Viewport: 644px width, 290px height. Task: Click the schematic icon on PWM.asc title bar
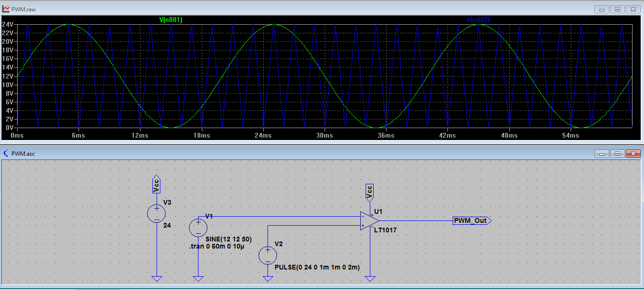6,153
